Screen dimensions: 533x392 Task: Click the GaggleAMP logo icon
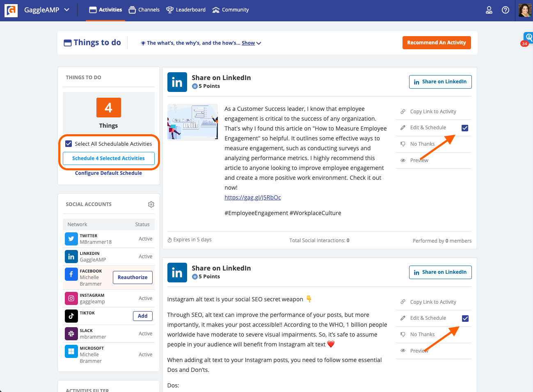pyautogui.click(x=11, y=10)
